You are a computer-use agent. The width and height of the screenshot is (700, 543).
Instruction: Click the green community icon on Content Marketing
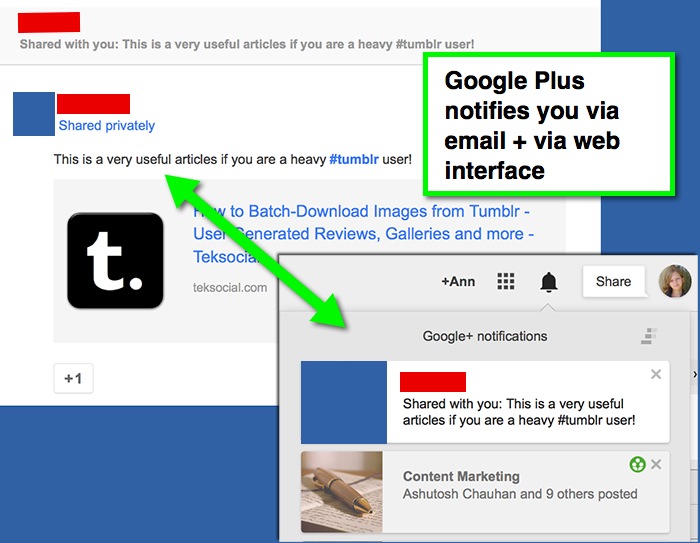[x=637, y=464]
